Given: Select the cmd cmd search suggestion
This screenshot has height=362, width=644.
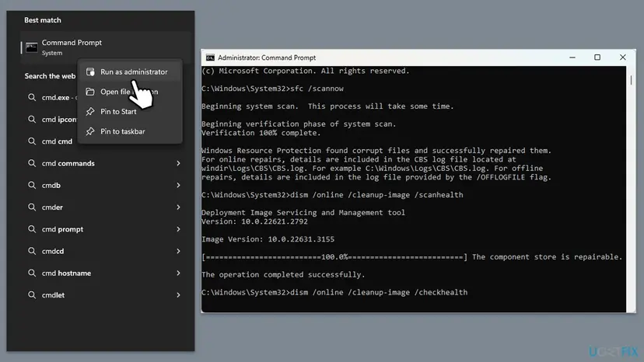Looking at the screenshot, I should pos(48,141).
